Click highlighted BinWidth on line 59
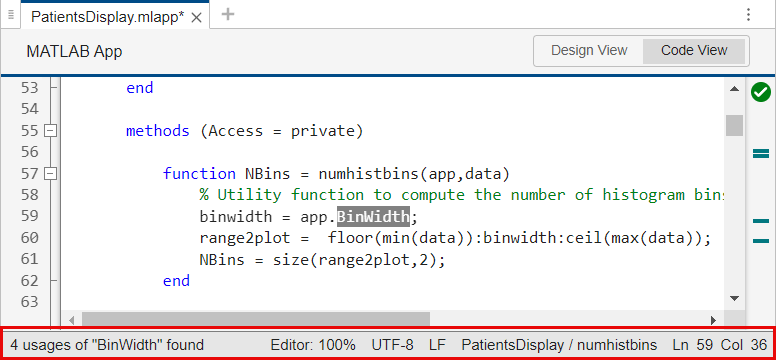The width and height of the screenshot is (776, 362). (373, 217)
